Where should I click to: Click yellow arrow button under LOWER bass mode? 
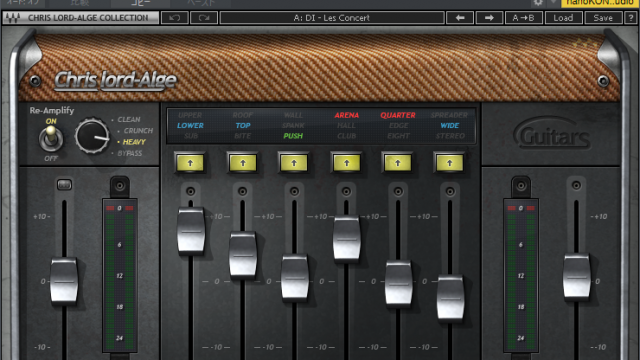click(190, 163)
